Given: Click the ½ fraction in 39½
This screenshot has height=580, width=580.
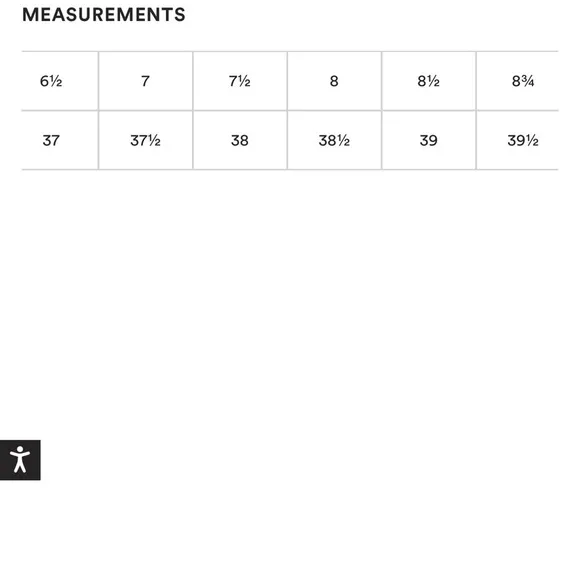Looking at the screenshot, I should 532,141.
